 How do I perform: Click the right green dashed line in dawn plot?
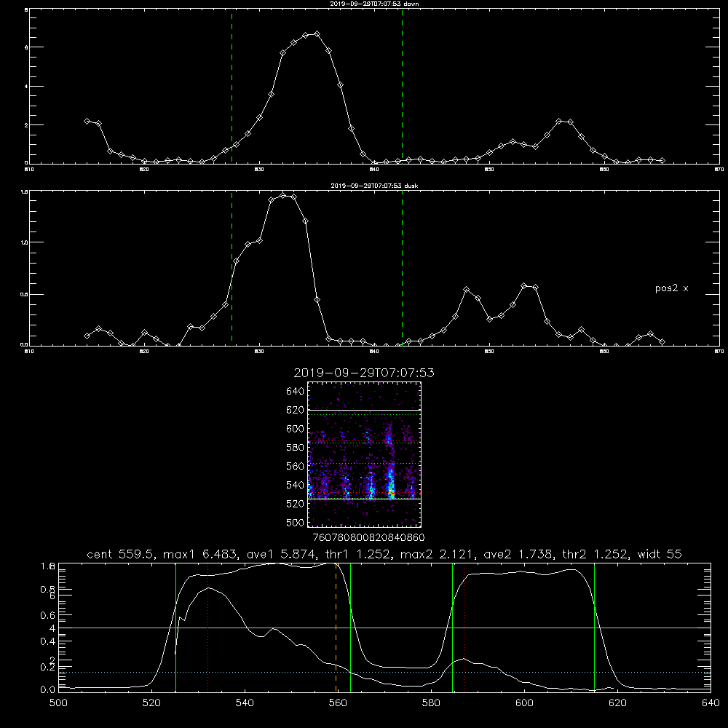[x=402, y=86]
